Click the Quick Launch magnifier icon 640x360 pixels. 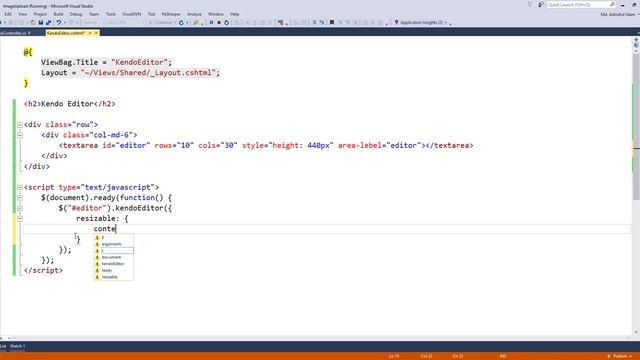click(613, 4)
